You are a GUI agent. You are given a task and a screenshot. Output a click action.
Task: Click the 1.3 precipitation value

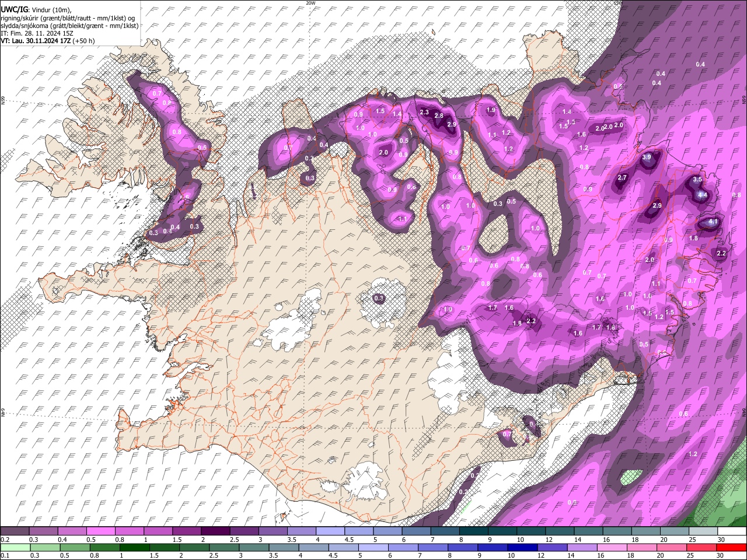571,122
